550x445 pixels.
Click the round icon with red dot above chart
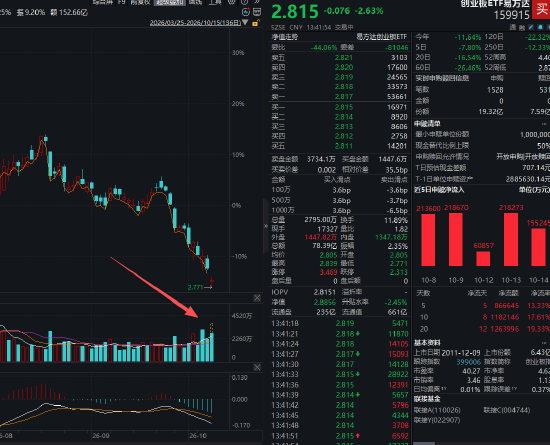pos(246,12)
